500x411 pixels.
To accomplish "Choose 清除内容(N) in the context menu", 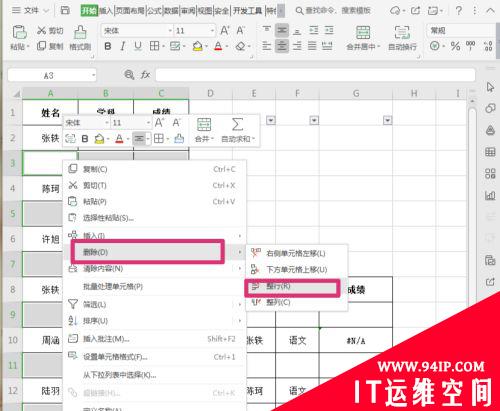I will (154, 268).
